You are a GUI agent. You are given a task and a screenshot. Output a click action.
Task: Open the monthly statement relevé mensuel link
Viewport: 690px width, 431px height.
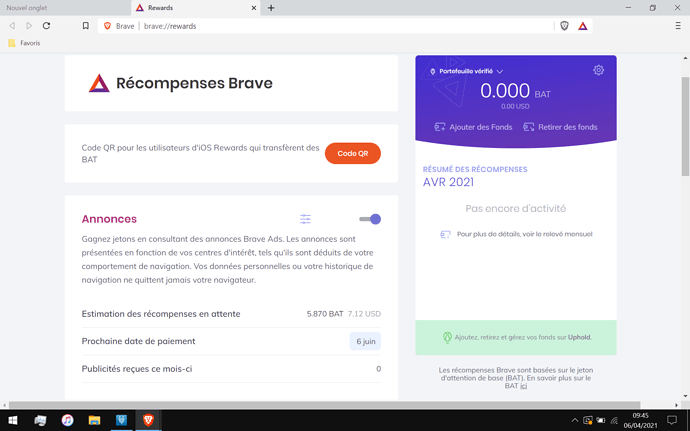[525, 234]
